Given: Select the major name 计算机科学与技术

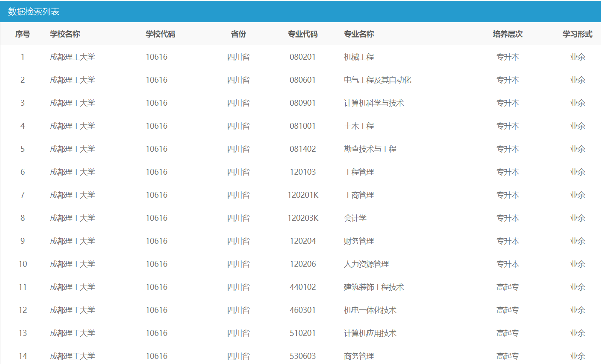Looking at the screenshot, I should pos(374,103).
